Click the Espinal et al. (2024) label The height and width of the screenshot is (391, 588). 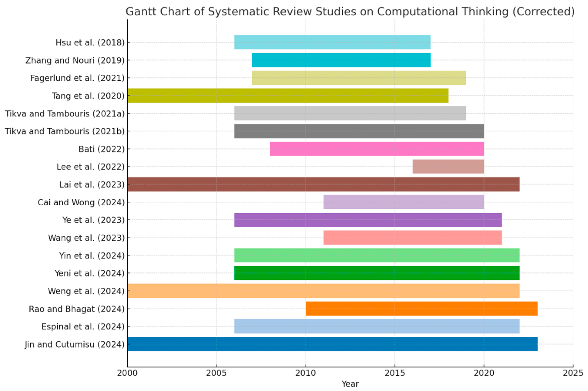click(83, 326)
